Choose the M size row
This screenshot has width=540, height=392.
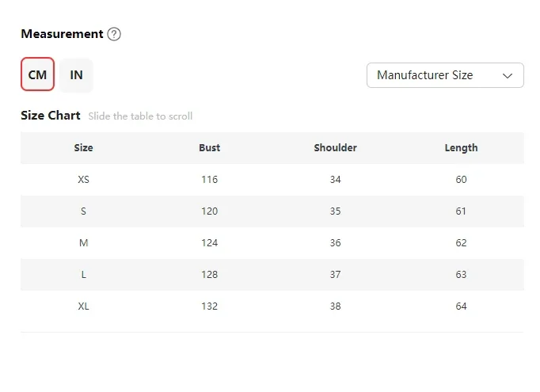(x=272, y=243)
